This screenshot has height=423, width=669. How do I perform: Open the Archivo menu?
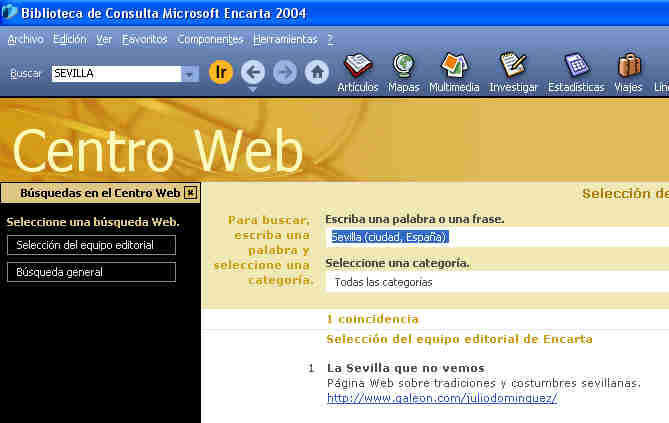coord(25,39)
